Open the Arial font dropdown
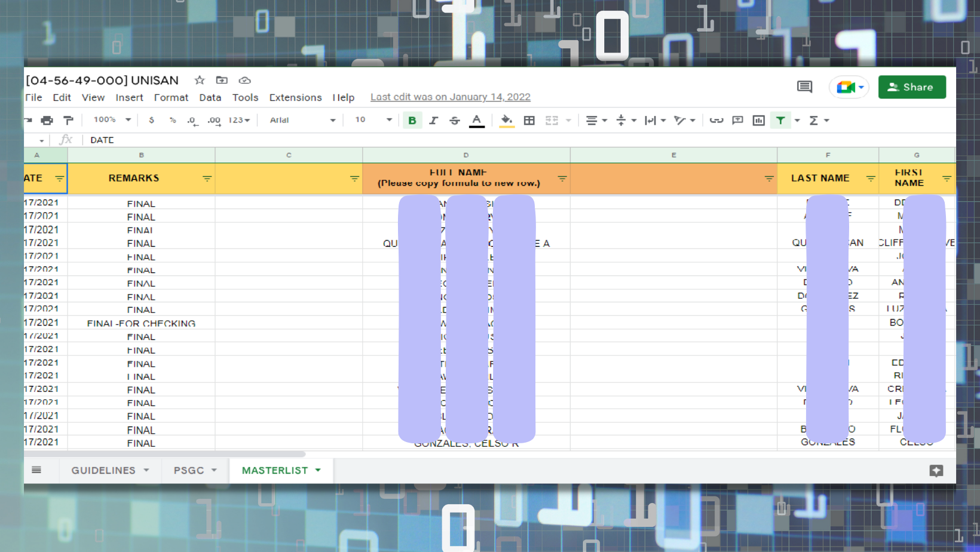The height and width of the screenshot is (552, 980). (302, 120)
